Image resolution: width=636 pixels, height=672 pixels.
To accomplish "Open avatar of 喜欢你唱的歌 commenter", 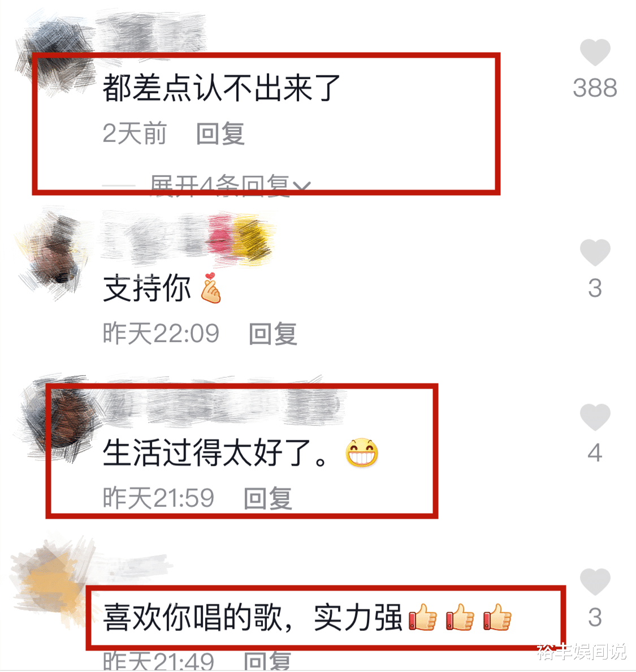I will (x=50, y=581).
